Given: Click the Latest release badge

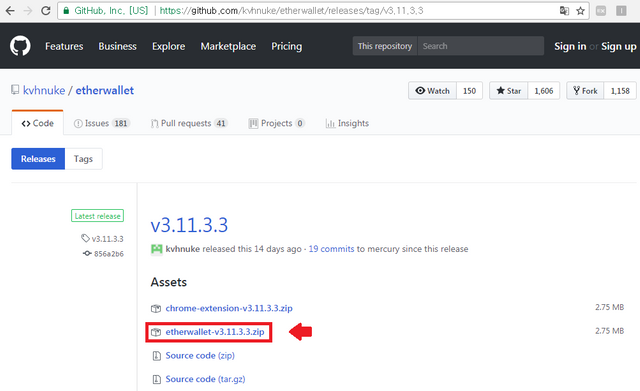Looking at the screenshot, I should 98,216.
